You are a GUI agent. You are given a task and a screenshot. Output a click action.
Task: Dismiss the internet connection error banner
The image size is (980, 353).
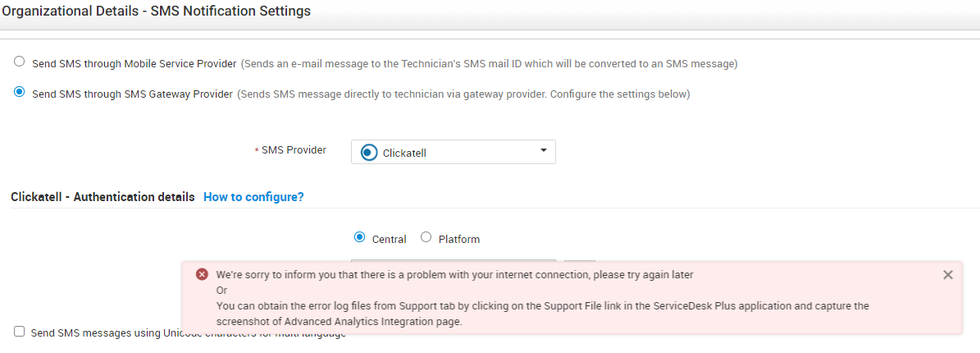[948, 275]
